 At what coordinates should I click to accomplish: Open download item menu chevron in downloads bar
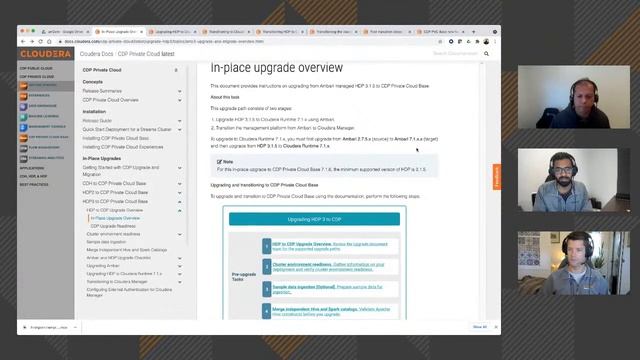[75, 327]
